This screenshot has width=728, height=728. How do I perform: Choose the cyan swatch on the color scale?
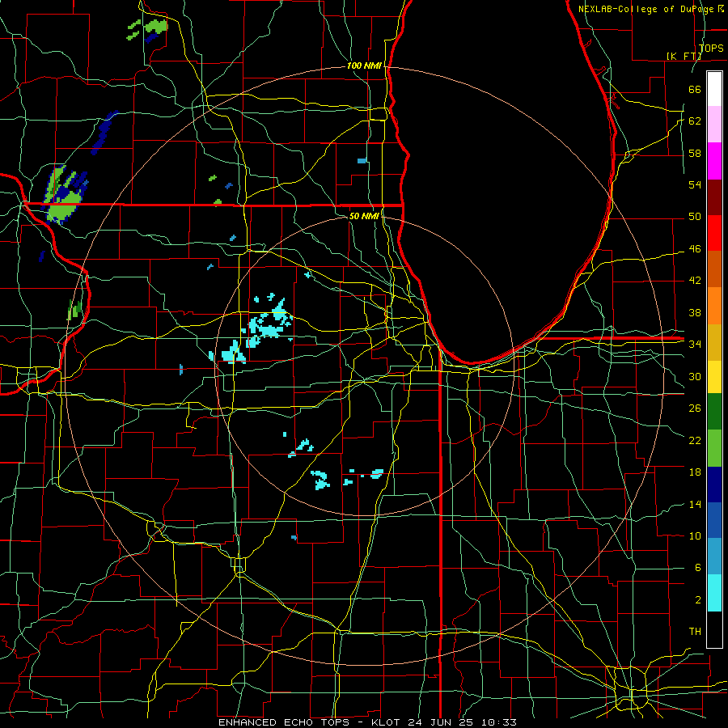click(x=714, y=593)
